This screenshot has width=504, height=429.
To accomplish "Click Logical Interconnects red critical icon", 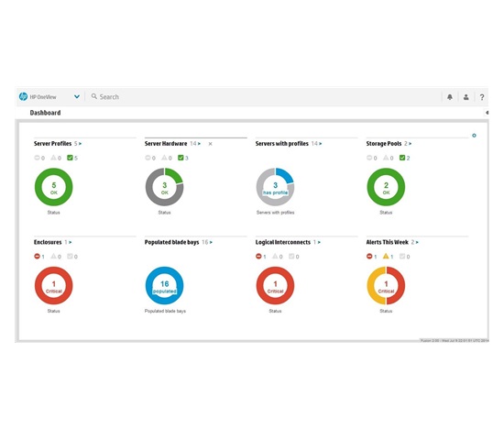I will pyautogui.click(x=258, y=256).
